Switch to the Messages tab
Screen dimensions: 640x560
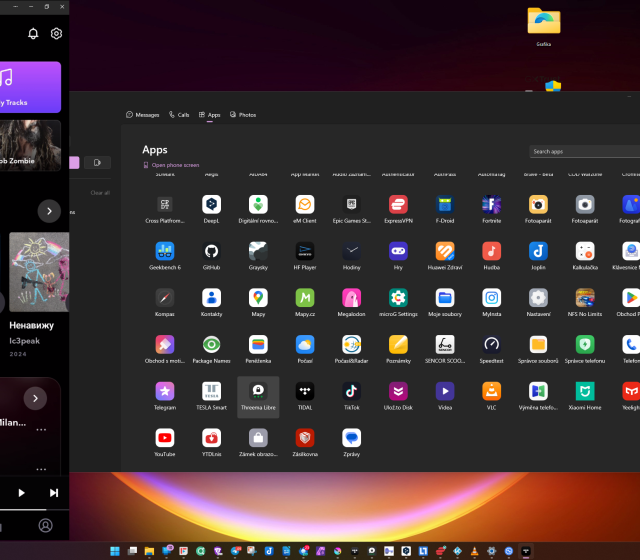point(142,115)
